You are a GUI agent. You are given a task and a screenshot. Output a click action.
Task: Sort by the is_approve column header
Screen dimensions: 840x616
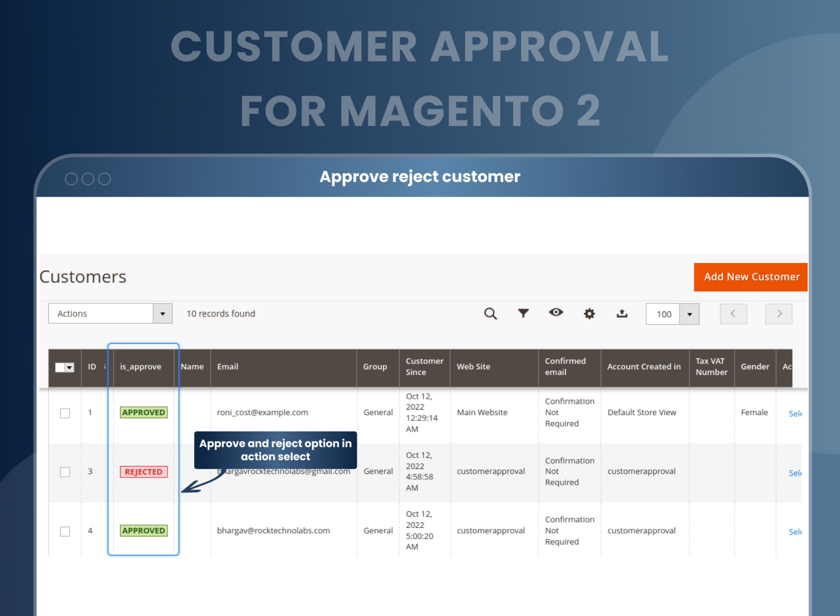140,367
